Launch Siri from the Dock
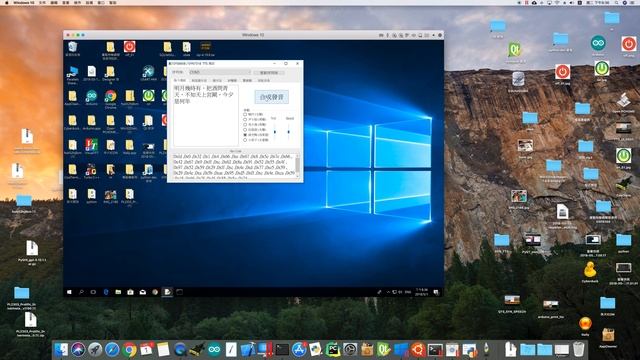The image size is (640, 360). click(78, 350)
